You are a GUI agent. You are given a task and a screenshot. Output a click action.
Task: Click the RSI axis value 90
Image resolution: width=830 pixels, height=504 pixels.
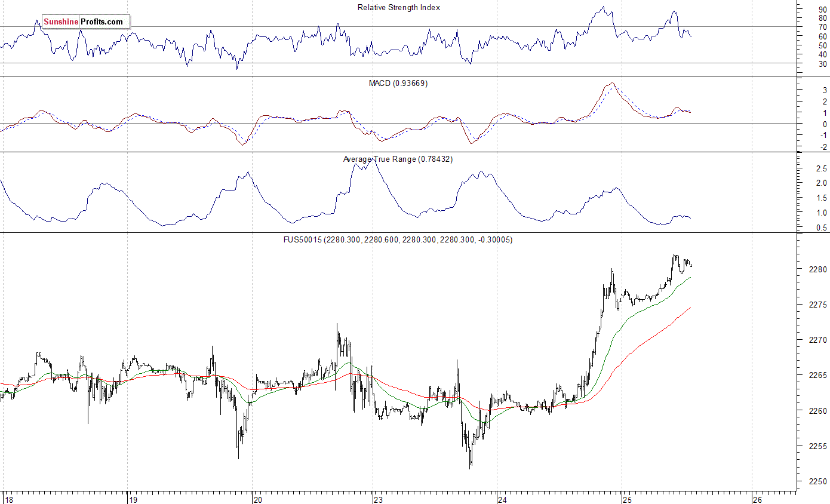click(x=822, y=9)
